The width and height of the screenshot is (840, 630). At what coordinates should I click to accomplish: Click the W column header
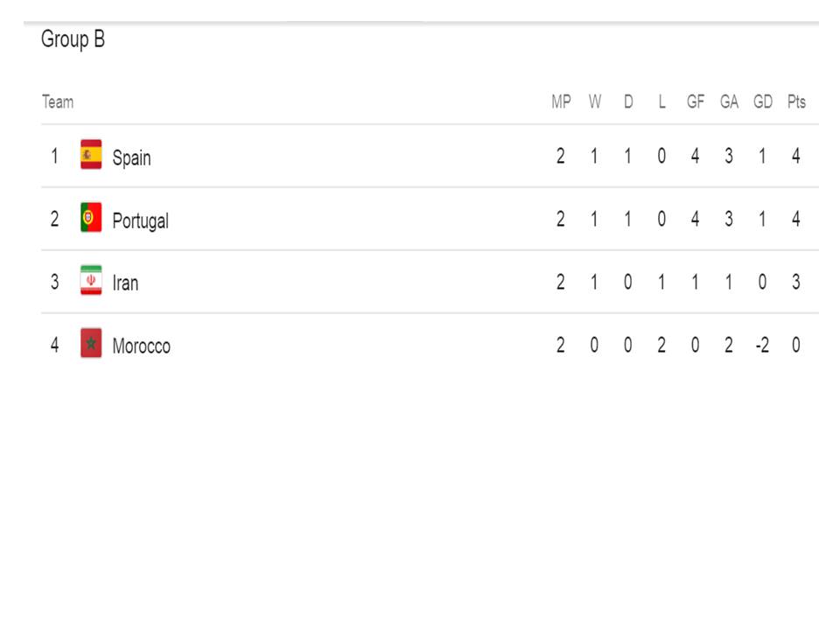(x=595, y=101)
